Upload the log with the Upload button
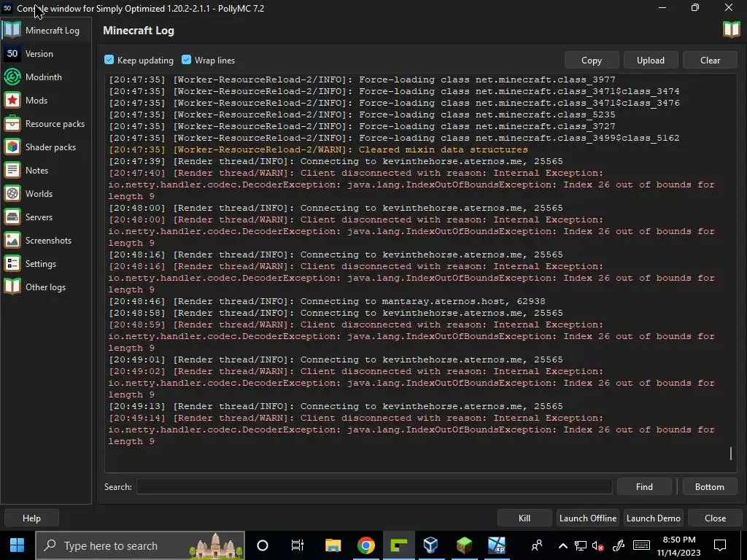 pos(650,60)
